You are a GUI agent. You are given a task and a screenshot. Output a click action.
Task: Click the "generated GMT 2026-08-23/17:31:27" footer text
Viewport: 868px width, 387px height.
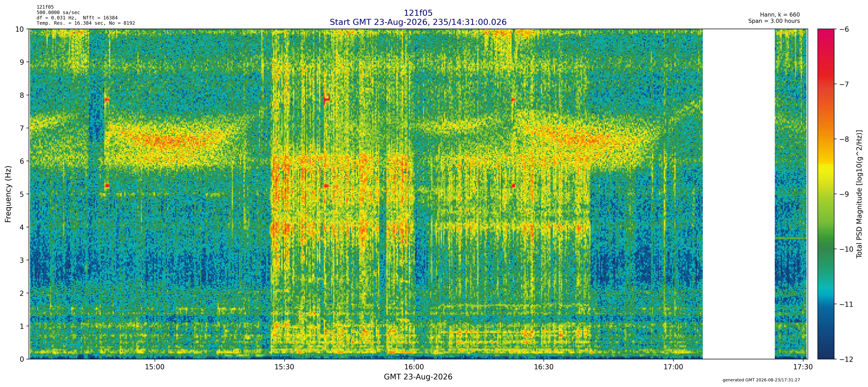pyautogui.click(x=761, y=380)
